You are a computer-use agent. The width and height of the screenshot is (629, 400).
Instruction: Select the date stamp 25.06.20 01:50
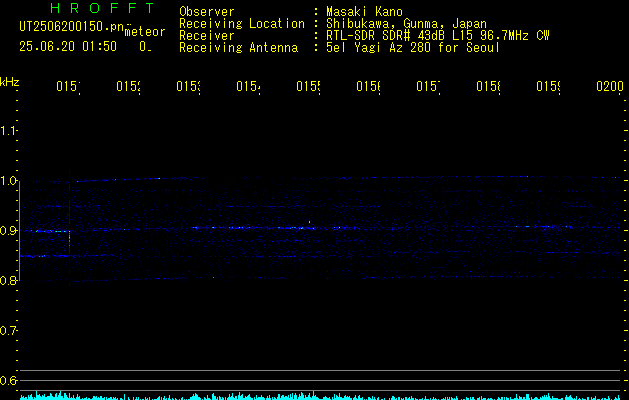click(68, 47)
